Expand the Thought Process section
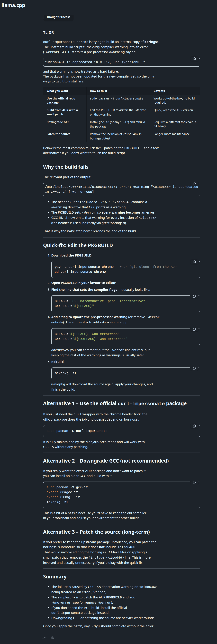The width and height of the screenshot is (217, 644). pos(58,17)
